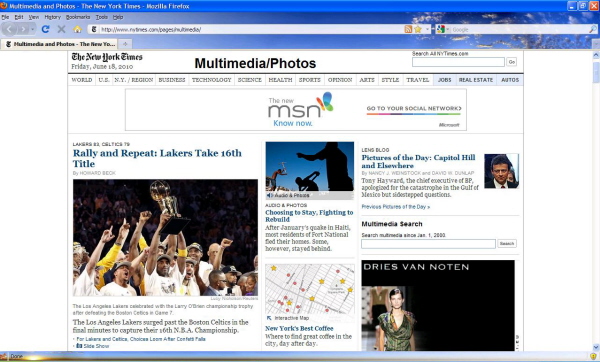Open the Tools menu
This screenshot has width=600, height=362.
[x=101, y=17]
